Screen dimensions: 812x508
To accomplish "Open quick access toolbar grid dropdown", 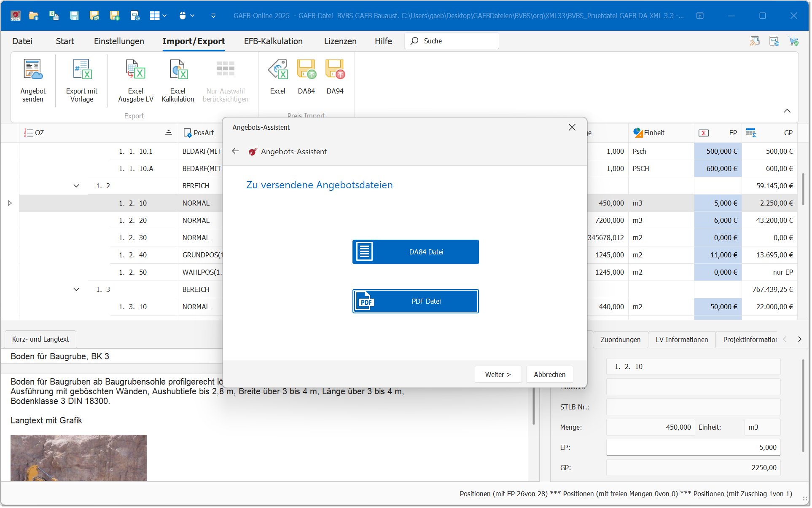I will coord(164,16).
